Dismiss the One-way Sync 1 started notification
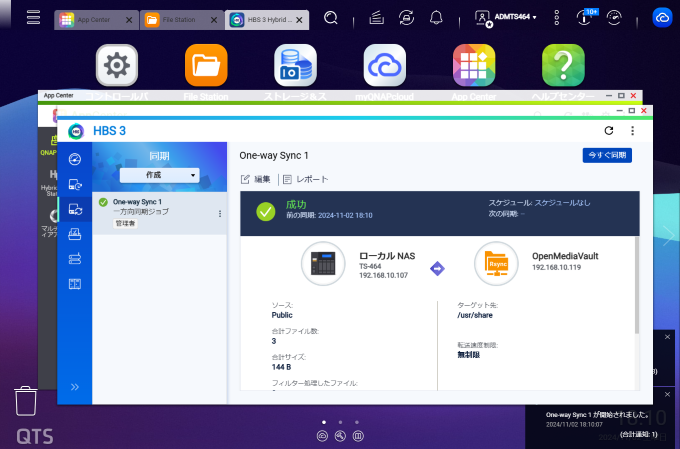The height and width of the screenshot is (449, 680). 667,394
